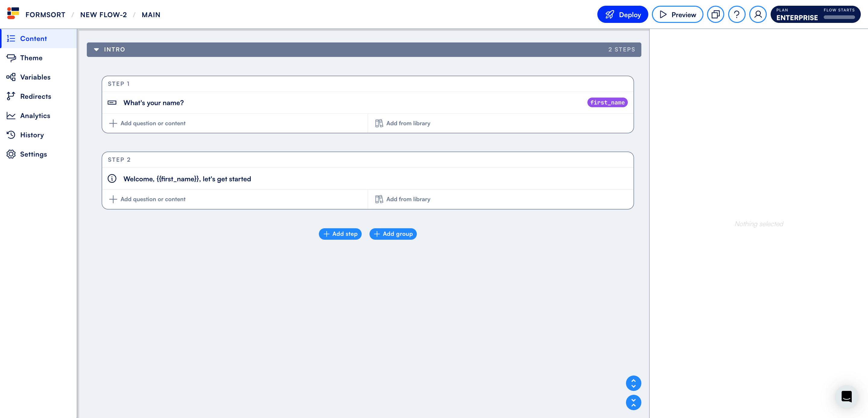Expand all steps with round arrows button
Viewport: 868px width, 418px height.
634,383
